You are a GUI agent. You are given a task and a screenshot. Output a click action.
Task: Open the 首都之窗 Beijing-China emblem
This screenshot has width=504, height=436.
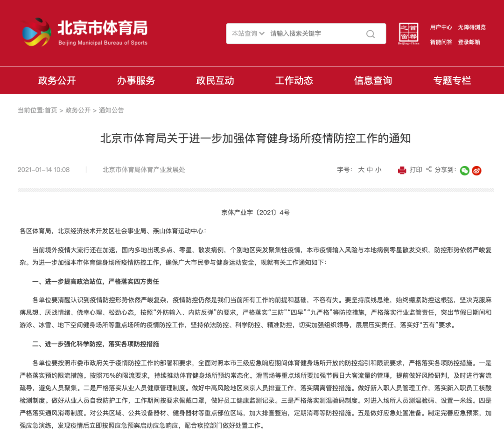(x=408, y=34)
